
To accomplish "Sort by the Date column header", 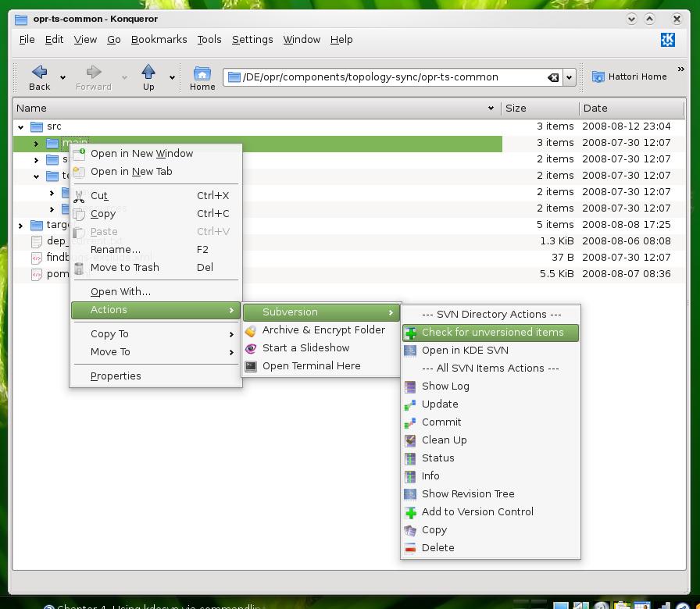I will point(632,109).
